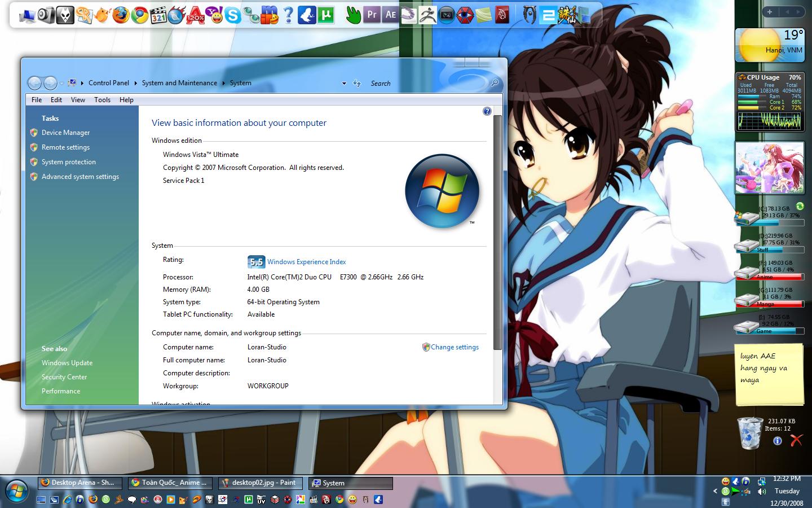Click Change settings link
Viewport: 812px width, 508px height.
point(454,347)
